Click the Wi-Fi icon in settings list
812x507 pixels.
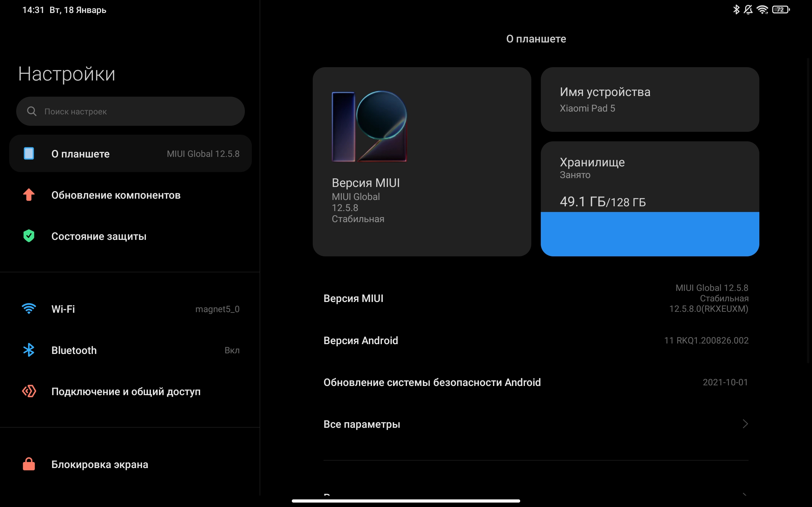(29, 309)
